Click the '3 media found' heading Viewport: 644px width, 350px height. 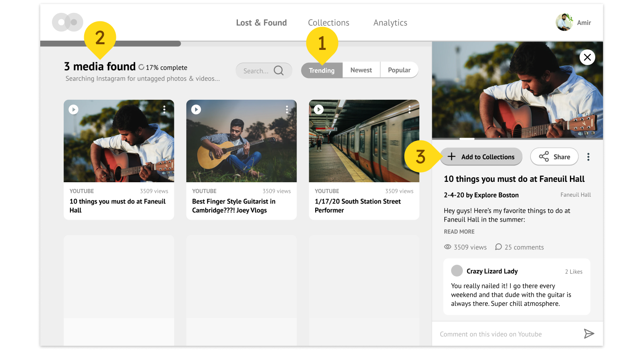pyautogui.click(x=100, y=66)
